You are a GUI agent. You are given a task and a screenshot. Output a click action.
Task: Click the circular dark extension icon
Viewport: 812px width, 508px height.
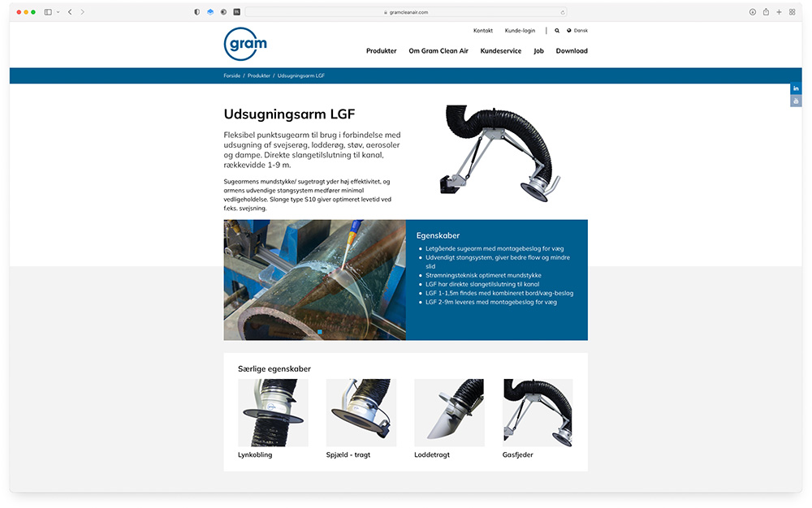pyautogui.click(x=224, y=12)
